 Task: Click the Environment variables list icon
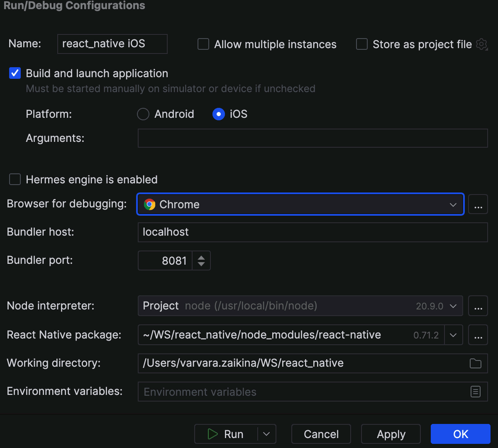[x=476, y=391]
